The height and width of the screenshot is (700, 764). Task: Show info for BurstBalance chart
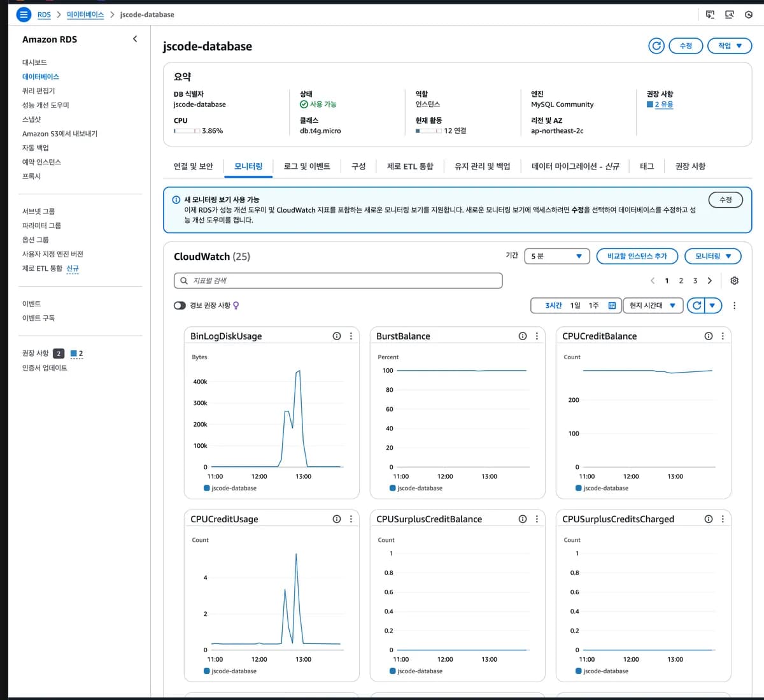pos(523,336)
